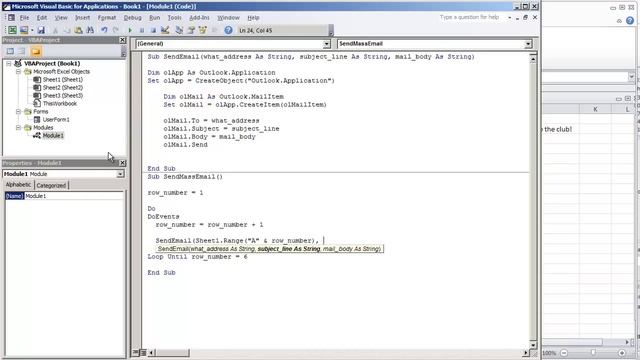Image resolution: width=640 pixels, height=360 pixels.
Task: Open the Insert menu
Action: click(x=82, y=18)
